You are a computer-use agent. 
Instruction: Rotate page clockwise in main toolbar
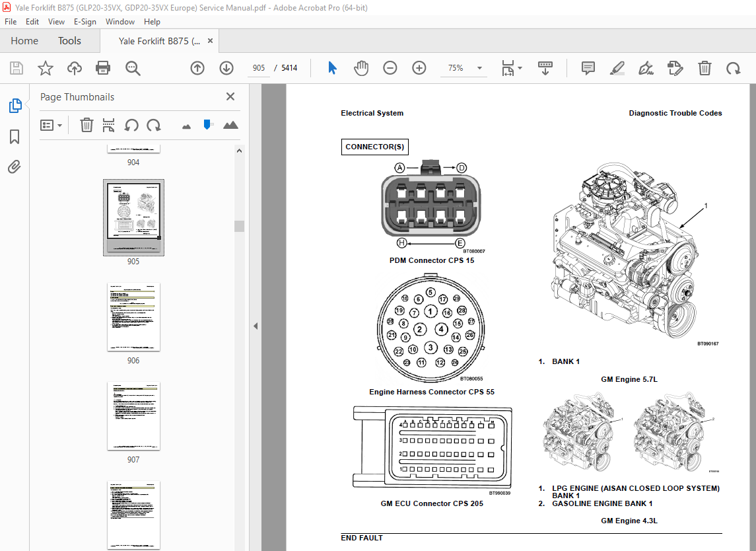(734, 68)
